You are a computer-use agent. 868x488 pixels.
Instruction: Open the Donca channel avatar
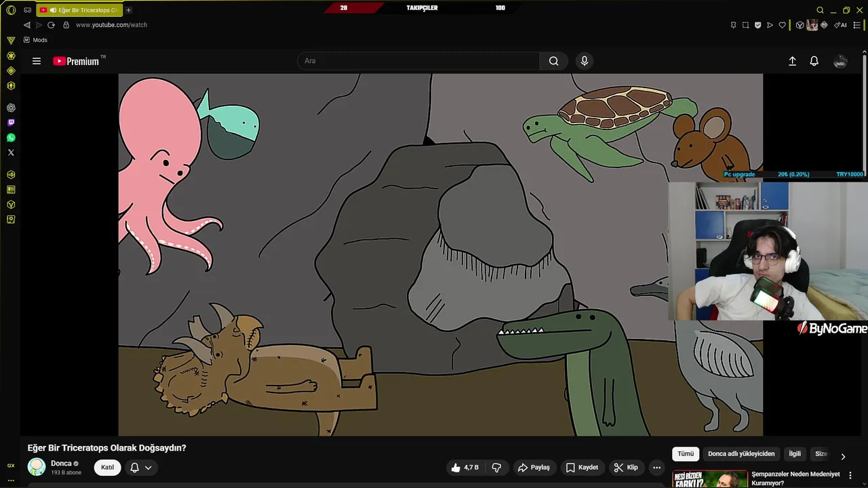[x=37, y=467]
